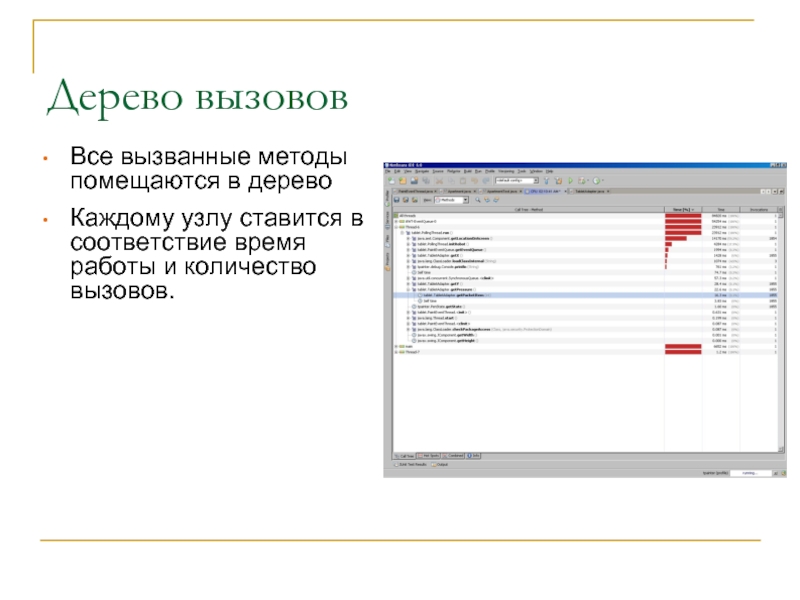
Task: Switch to the ApartmentTool.java editor tab
Action: [502, 191]
